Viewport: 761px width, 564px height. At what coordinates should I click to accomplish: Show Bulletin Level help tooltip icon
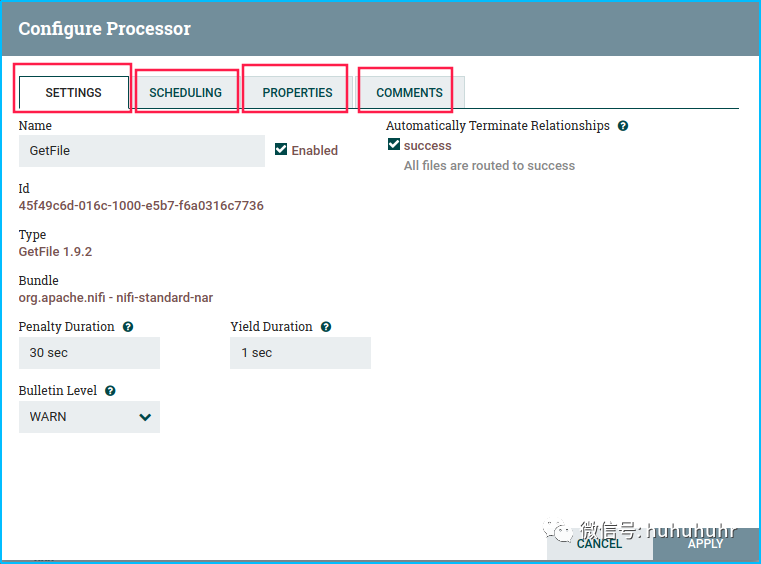110,391
